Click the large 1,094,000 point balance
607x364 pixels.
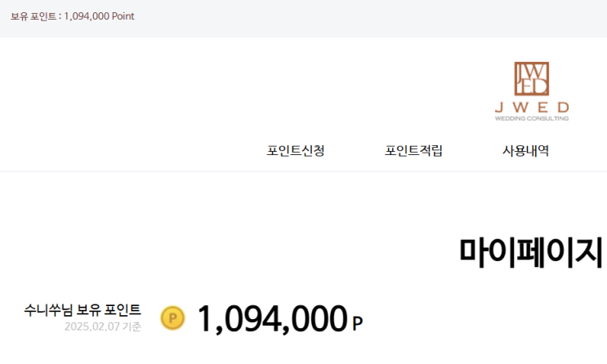point(271,318)
